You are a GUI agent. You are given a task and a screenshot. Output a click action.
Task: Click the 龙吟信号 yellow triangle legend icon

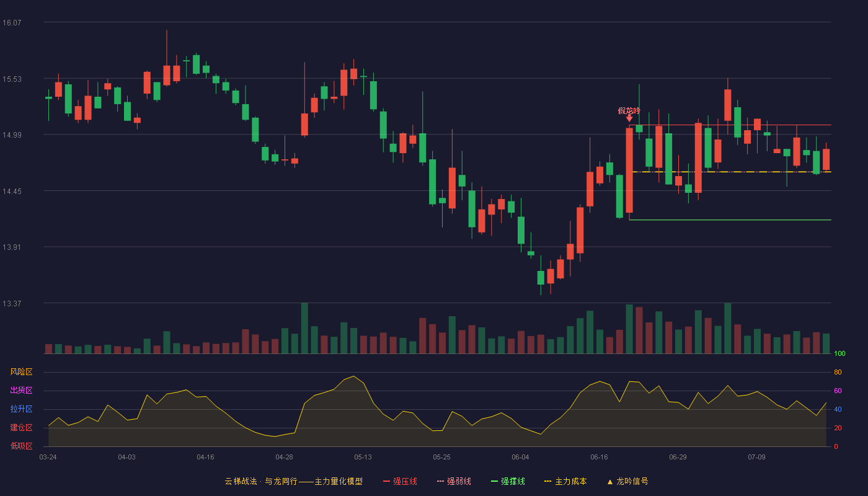coord(609,482)
